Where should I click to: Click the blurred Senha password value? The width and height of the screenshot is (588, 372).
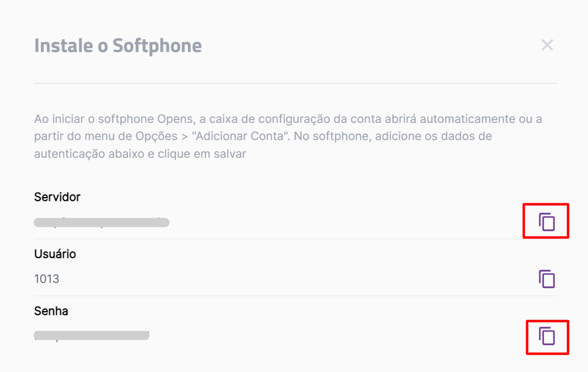tap(91, 335)
